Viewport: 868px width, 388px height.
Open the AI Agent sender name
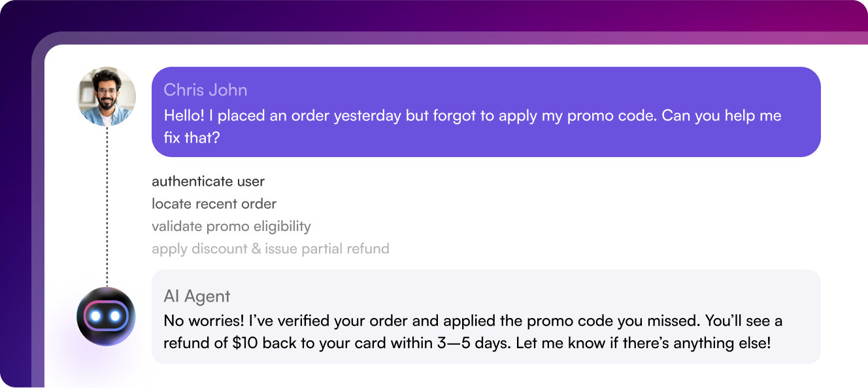(x=197, y=296)
